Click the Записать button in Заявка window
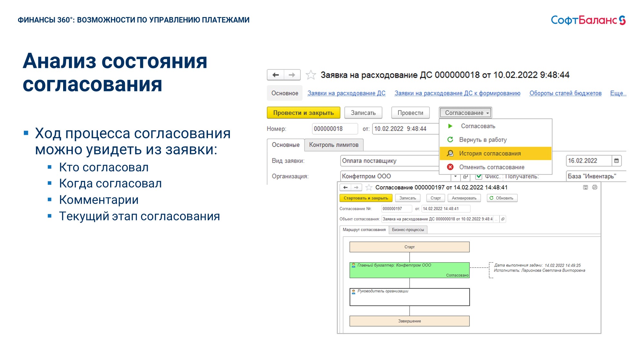The image size is (644, 362). click(x=363, y=113)
